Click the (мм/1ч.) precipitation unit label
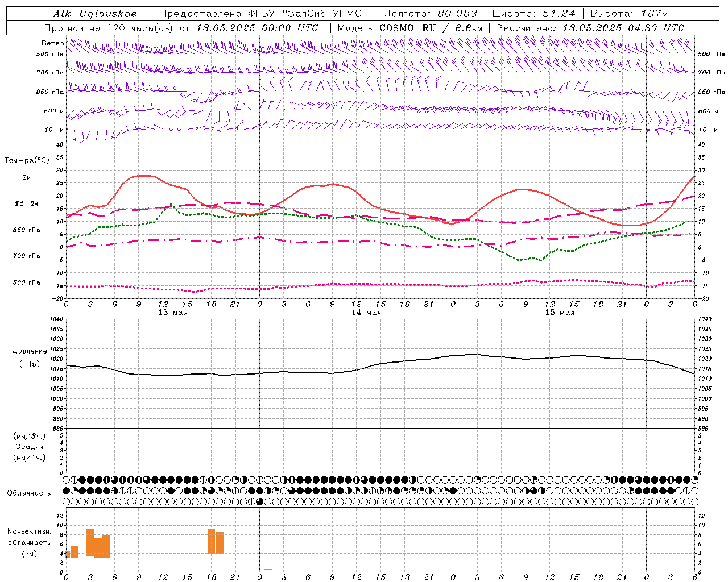 coord(30,458)
